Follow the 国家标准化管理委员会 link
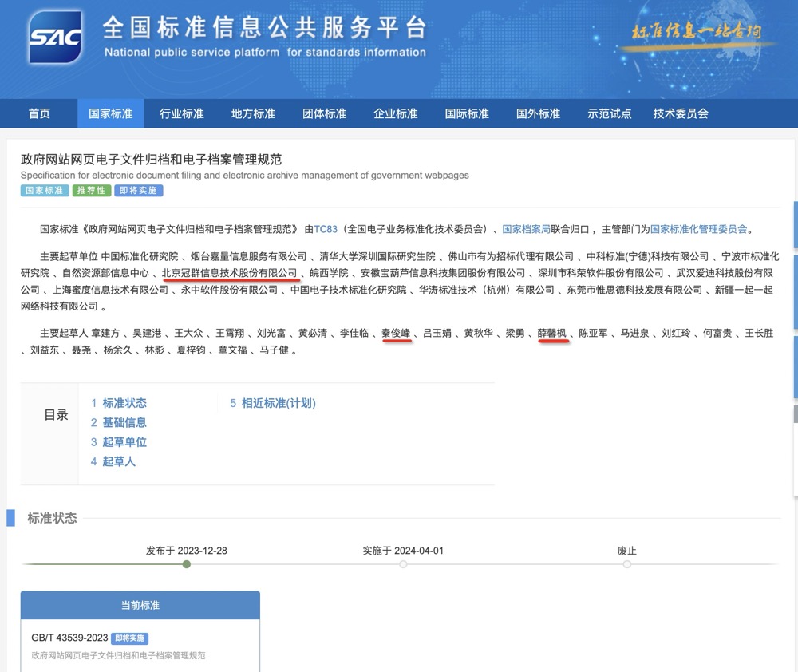 699,229
